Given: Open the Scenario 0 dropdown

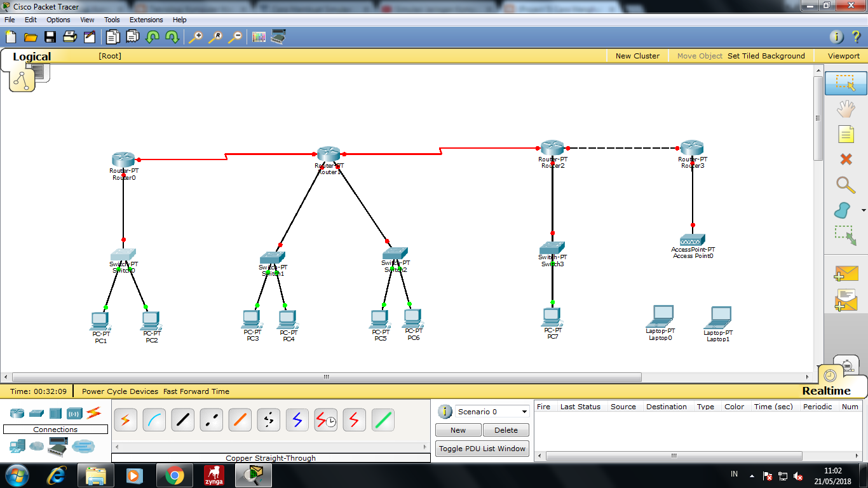Looking at the screenshot, I should click(x=523, y=411).
